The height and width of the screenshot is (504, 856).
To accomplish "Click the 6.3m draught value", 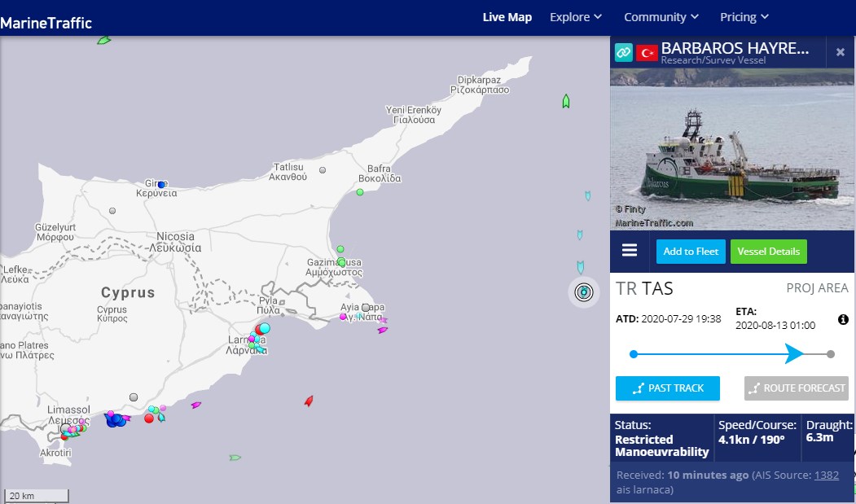I will coord(819,437).
